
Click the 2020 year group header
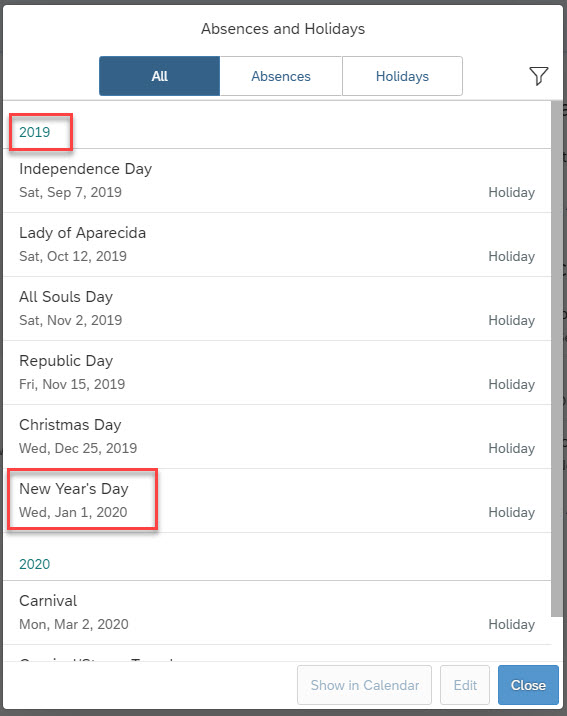[35, 564]
